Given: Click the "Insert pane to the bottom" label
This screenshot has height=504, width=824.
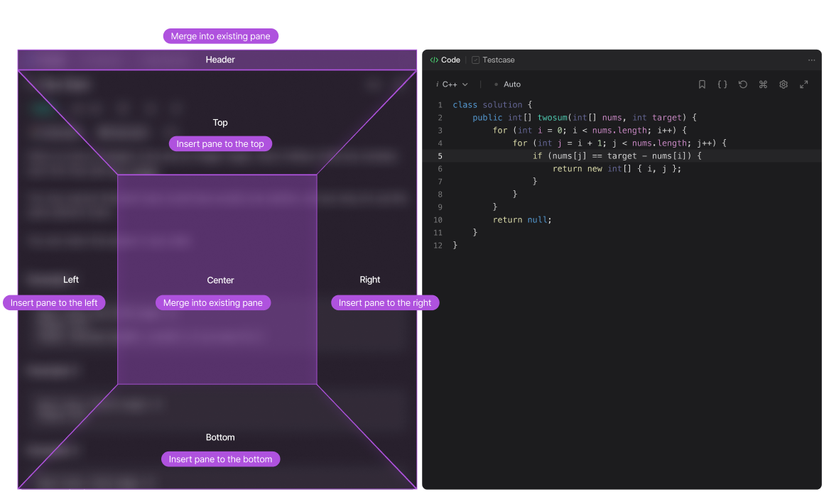Looking at the screenshot, I should [220, 459].
